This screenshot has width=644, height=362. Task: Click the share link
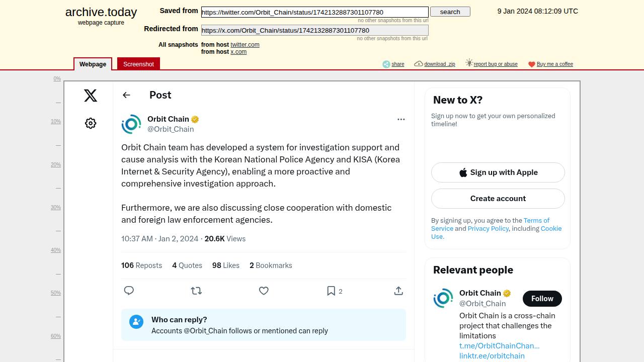coord(398,64)
